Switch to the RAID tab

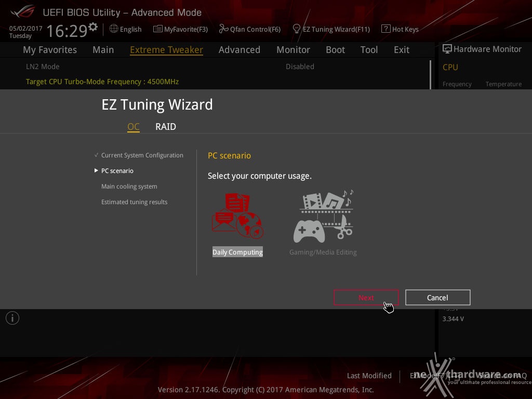click(166, 127)
